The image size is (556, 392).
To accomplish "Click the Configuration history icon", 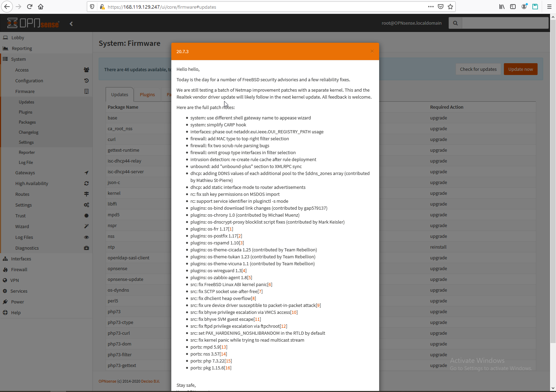I will click(87, 81).
